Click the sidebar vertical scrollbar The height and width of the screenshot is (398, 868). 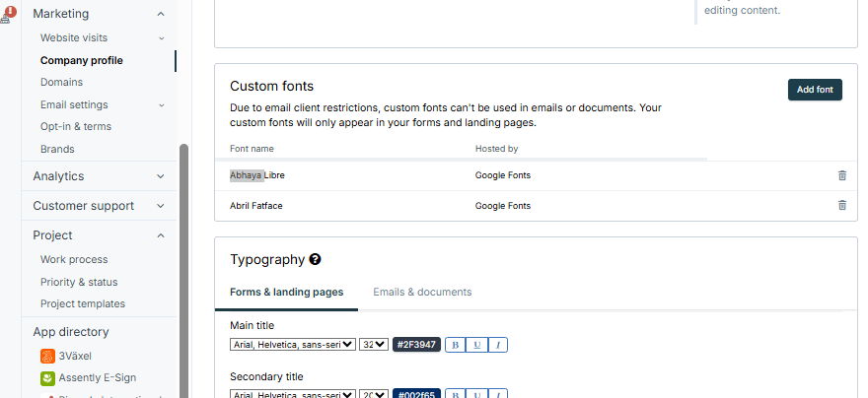point(183,271)
